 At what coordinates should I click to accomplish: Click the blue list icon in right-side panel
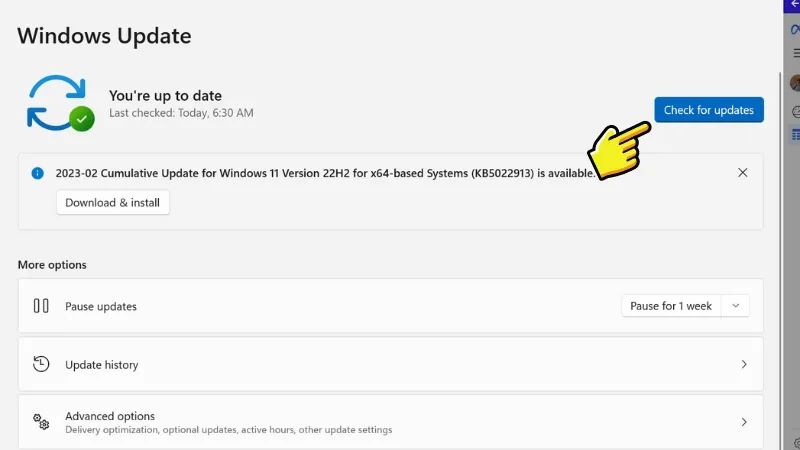pyautogui.click(x=796, y=134)
